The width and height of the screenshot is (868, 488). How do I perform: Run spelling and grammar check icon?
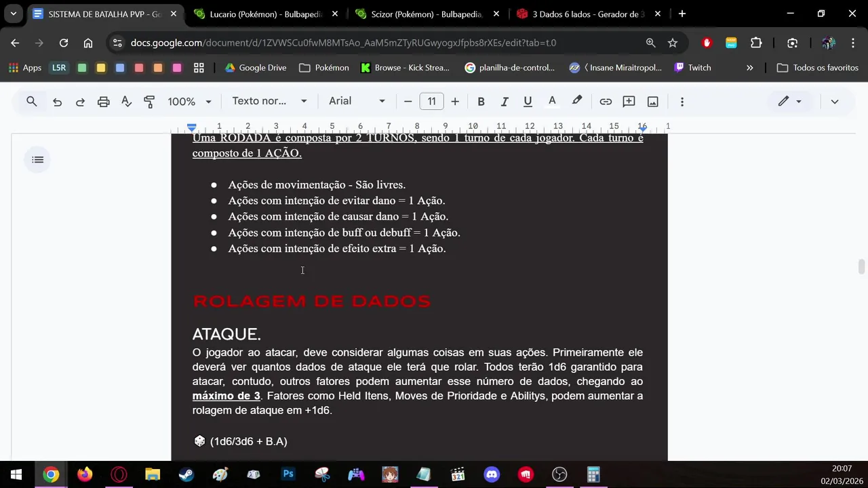(126, 102)
